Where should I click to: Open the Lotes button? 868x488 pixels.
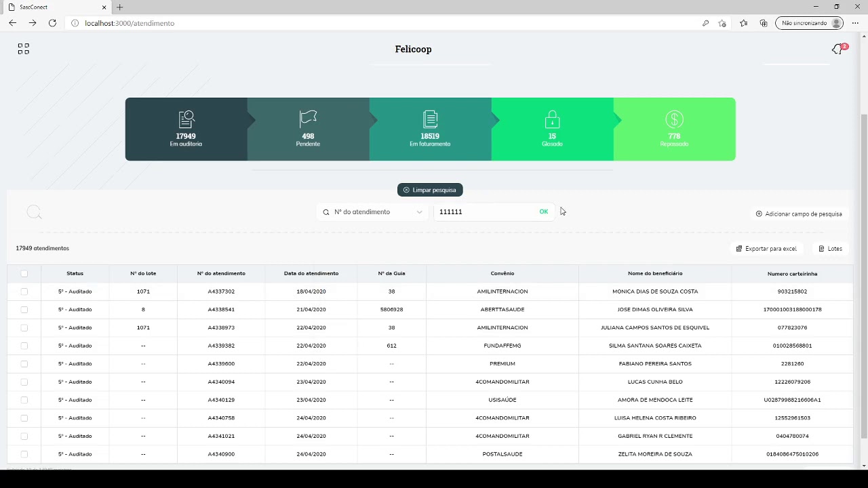tap(831, 249)
